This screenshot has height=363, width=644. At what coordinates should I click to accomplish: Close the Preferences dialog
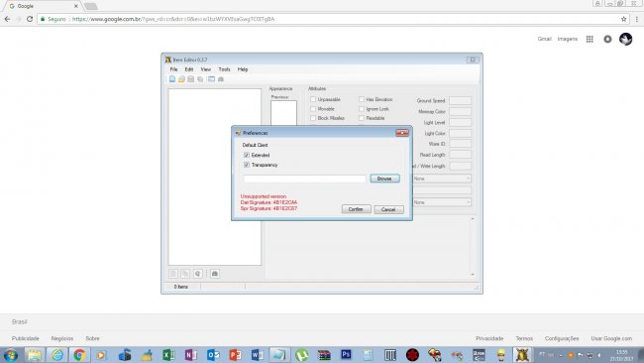(x=401, y=133)
